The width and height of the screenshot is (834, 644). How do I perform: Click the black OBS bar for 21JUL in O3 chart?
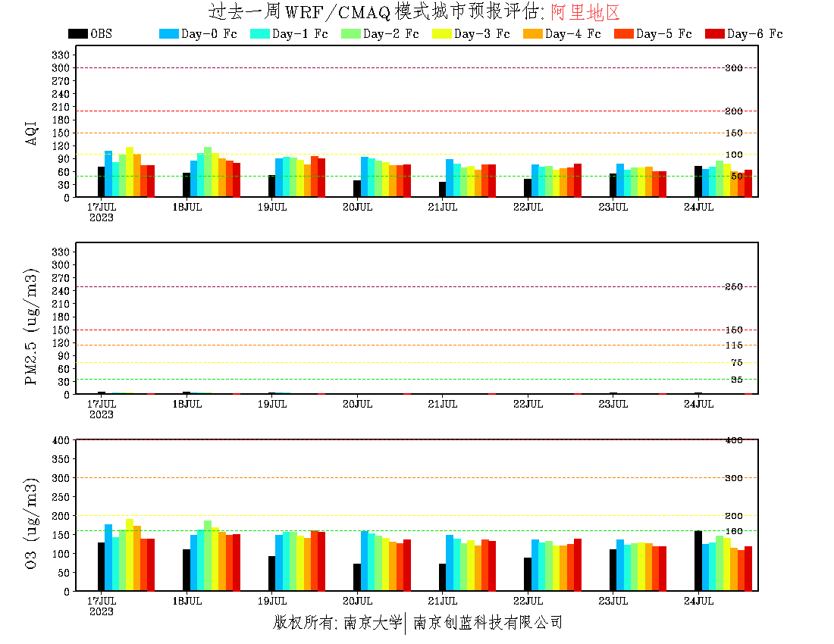pyautogui.click(x=443, y=577)
